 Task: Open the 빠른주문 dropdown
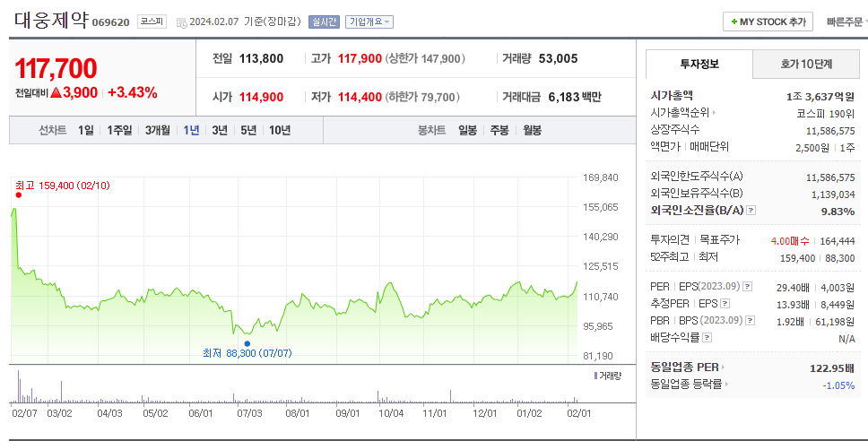[846, 22]
